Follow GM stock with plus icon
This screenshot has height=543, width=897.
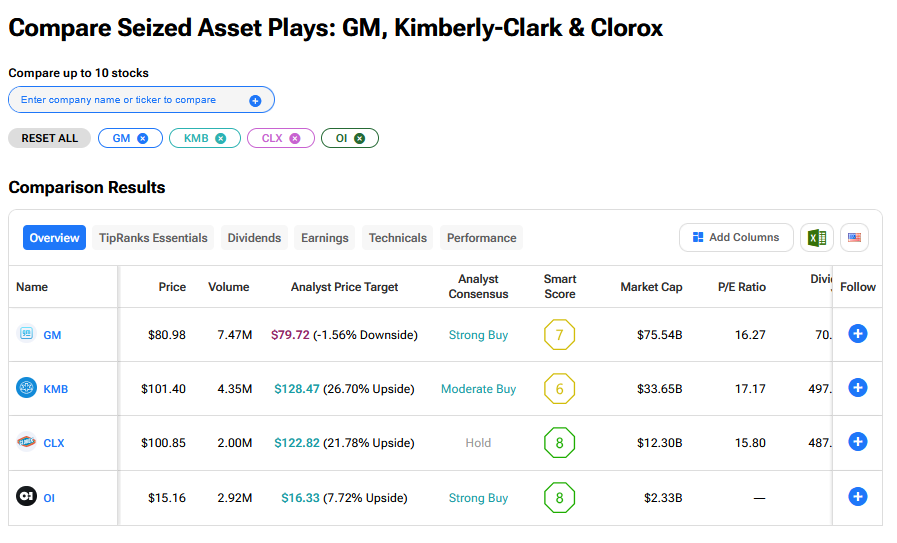857,334
